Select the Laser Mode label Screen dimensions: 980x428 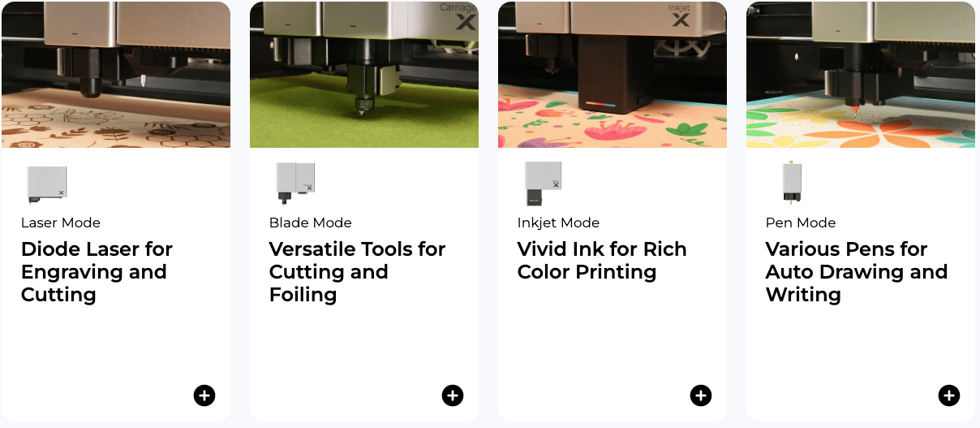pyautogui.click(x=61, y=223)
